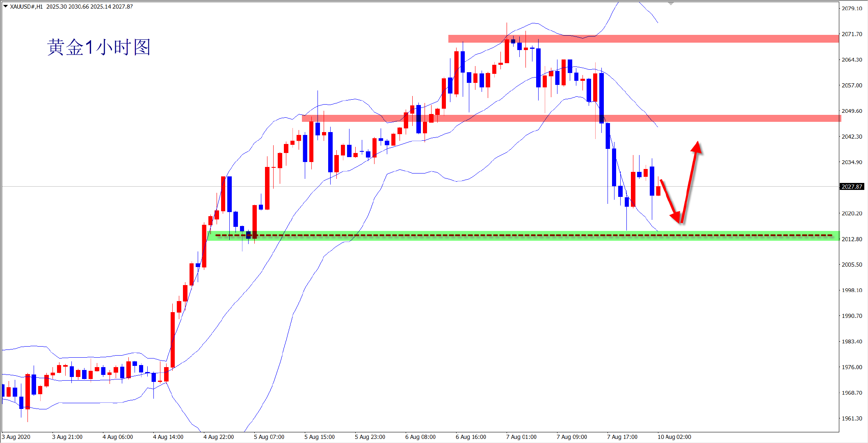This screenshot has width=868, height=443.
Task: Click the gray chart shift triangle marker
Action: point(671,3)
